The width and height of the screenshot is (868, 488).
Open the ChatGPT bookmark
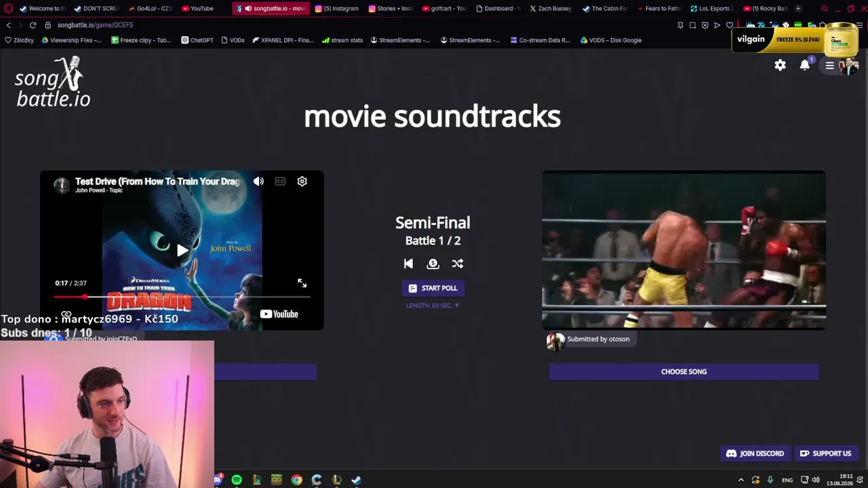click(197, 40)
